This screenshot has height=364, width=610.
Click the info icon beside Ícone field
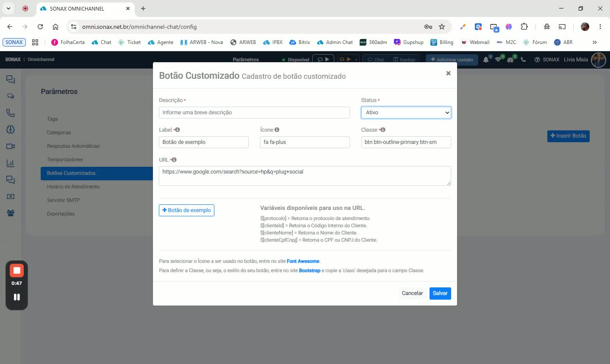(x=277, y=130)
